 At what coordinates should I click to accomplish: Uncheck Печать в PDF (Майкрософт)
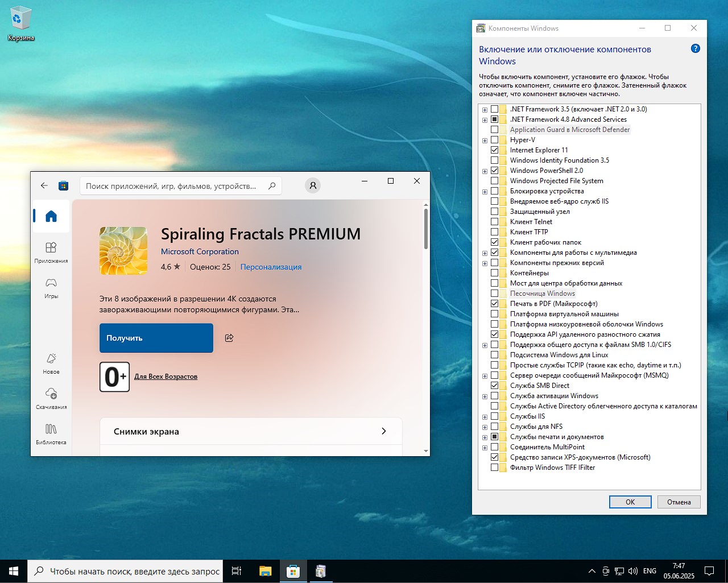(494, 304)
